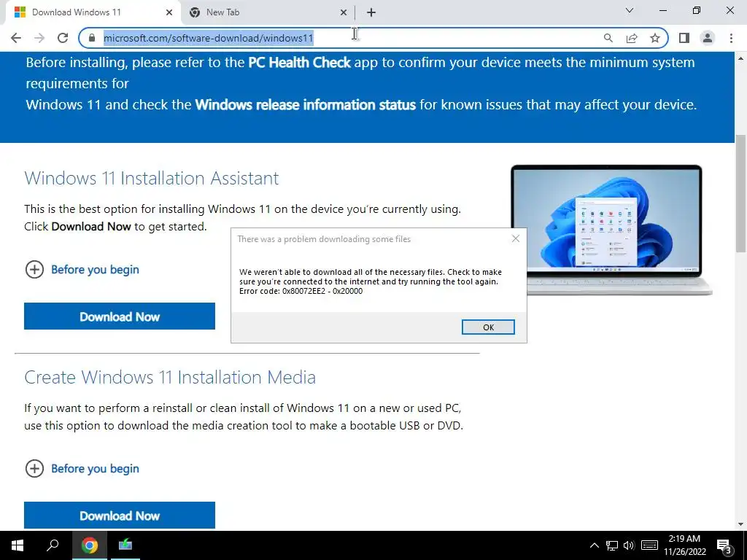Open a new tab with plus button
The image size is (747, 560).
pos(371,12)
